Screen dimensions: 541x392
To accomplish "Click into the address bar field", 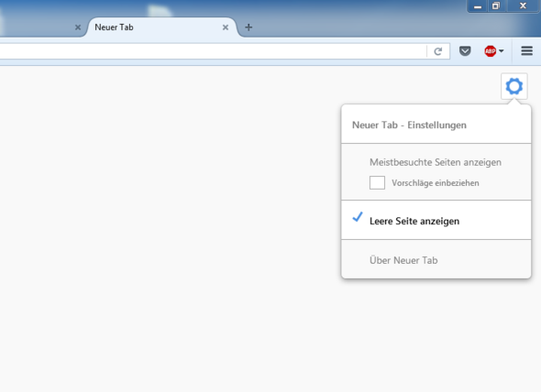I will [213, 51].
